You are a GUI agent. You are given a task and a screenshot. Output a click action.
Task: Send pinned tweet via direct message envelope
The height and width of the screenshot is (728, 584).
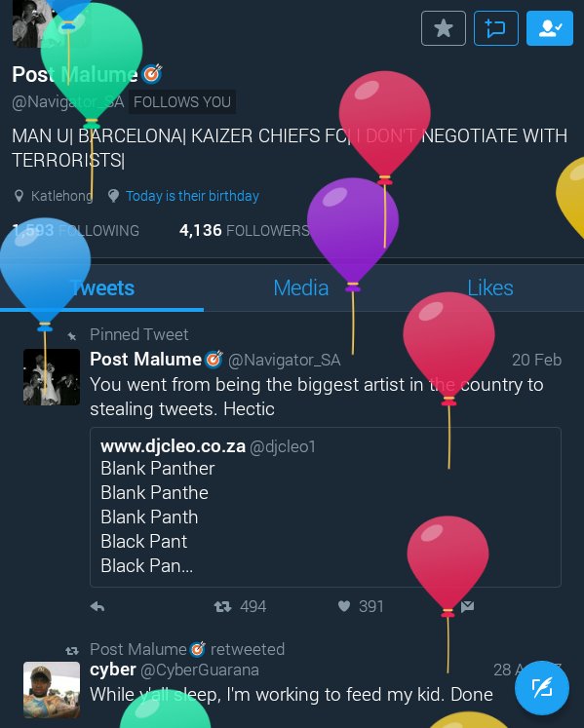coord(467,606)
